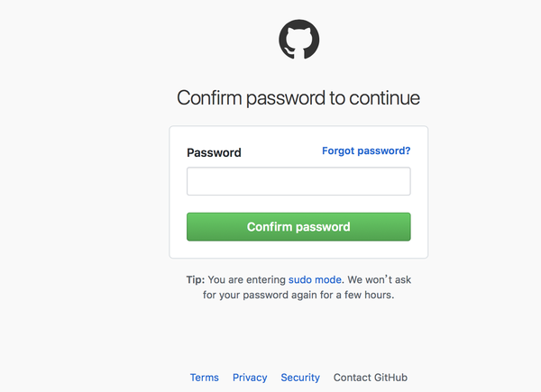Focus the Password input field
541x392 pixels.
[x=298, y=181]
